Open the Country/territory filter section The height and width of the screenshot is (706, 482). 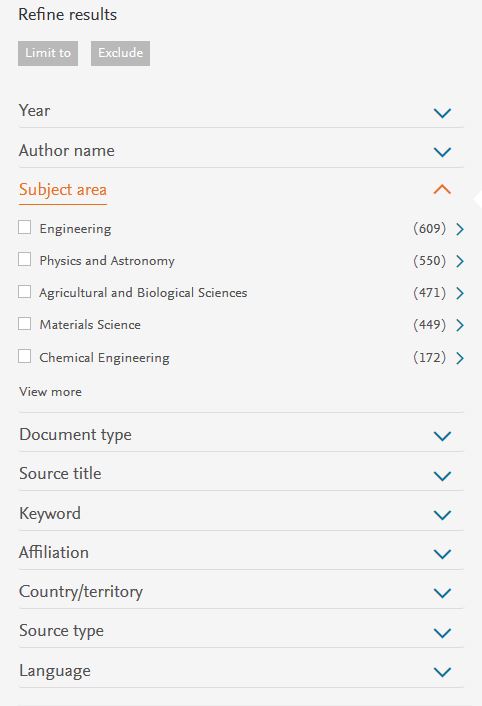click(x=241, y=592)
